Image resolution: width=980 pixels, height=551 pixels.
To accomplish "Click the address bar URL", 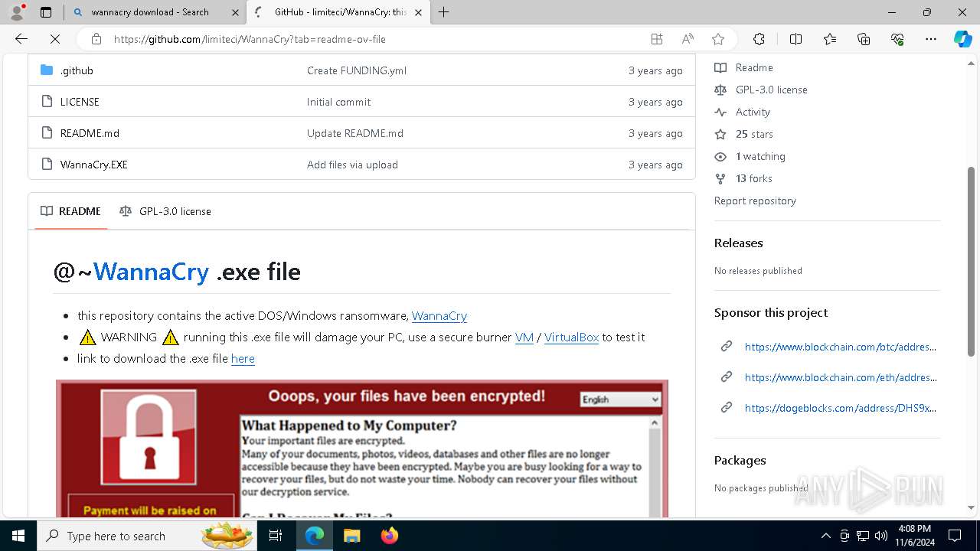I will (x=250, y=39).
